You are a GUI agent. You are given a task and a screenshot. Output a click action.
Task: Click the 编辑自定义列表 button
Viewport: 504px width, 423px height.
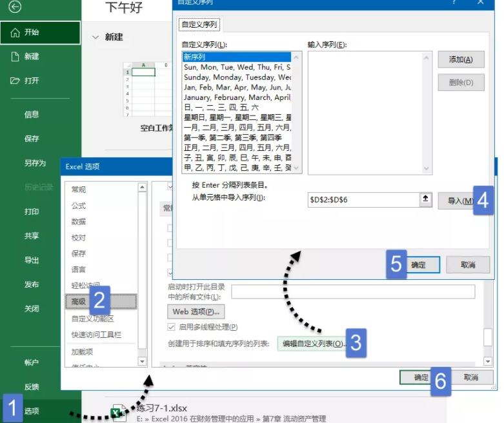tap(312, 344)
